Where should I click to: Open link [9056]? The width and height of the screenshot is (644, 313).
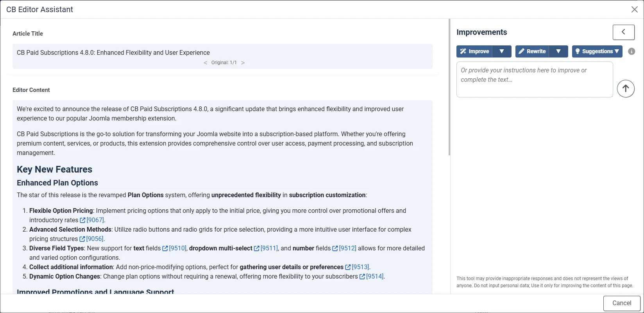point(92,239)
